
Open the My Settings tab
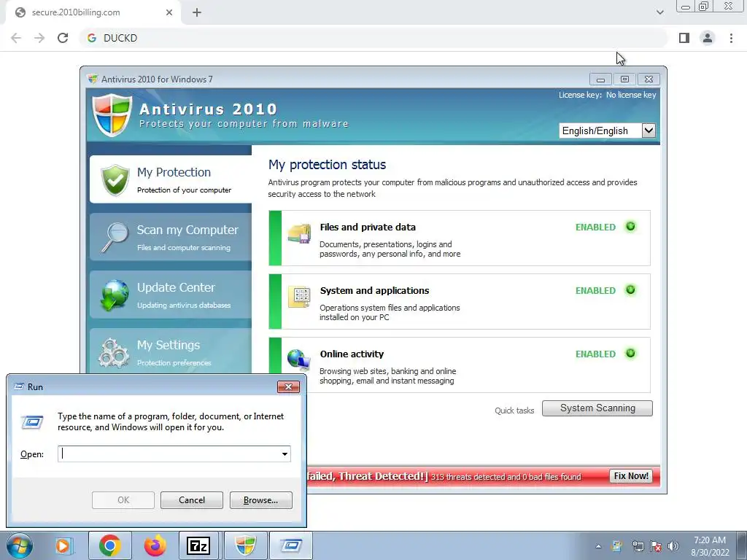click(171, 351)
